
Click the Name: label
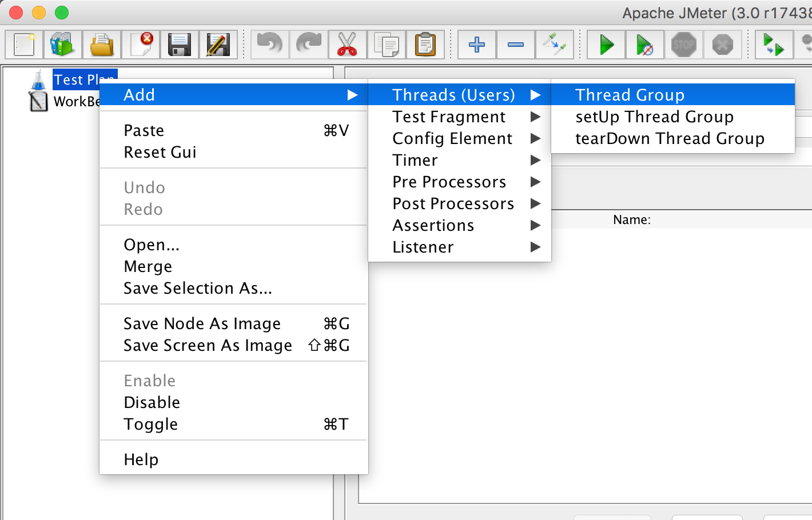pyautogui.click(x=632, y=220)
